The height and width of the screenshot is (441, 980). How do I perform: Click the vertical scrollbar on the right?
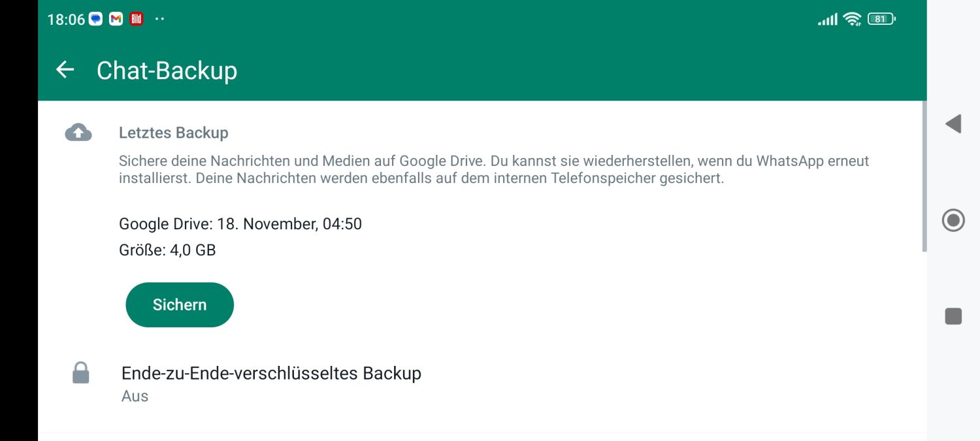click(x=924, y=176)
